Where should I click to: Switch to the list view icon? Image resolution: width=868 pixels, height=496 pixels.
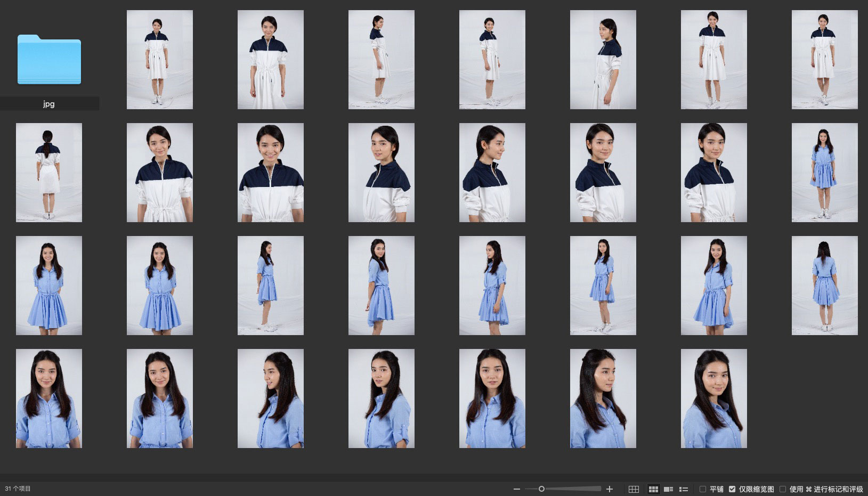point(684,489)
